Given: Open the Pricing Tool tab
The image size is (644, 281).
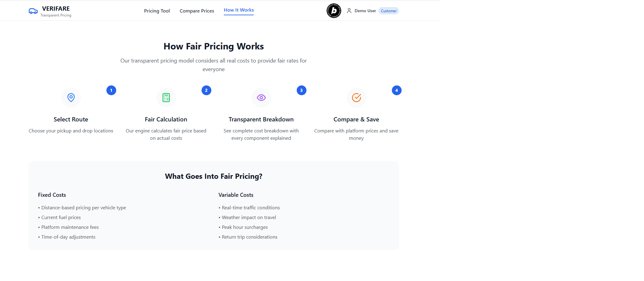Looking at the screenshot, I should (157, 11).
